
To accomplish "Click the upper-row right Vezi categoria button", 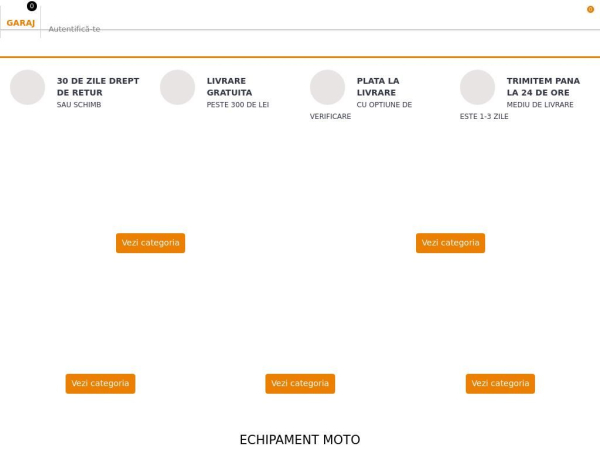I will (450, 243).
